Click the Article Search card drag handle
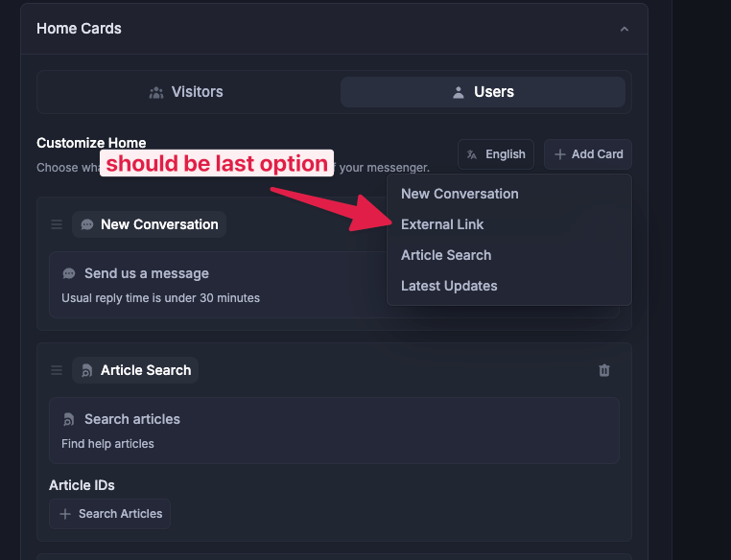The height and width of the screenshot is (560, 731). [x=57, y=370]
